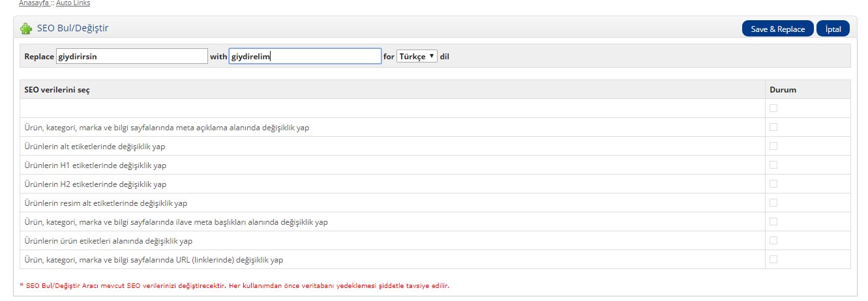Tick the checkbox in the blank first row
The height and width of the screenshot is (301, 868).
coord(773,108)
